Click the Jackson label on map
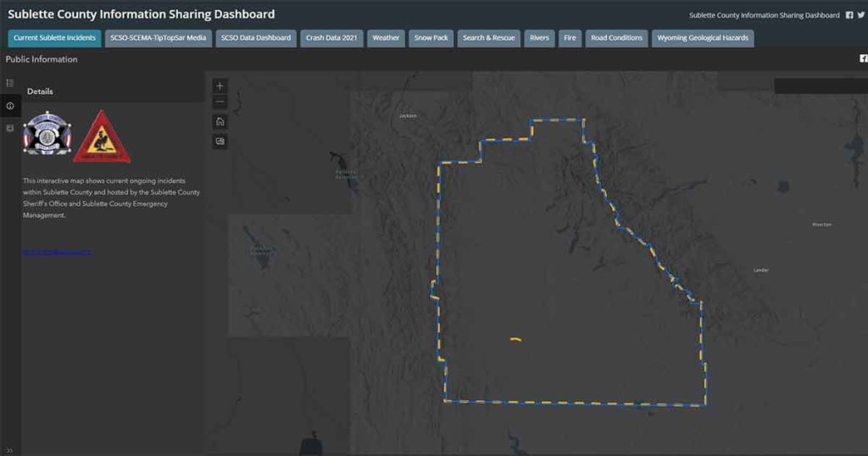 pyautogui.click(x=408, y=115)
